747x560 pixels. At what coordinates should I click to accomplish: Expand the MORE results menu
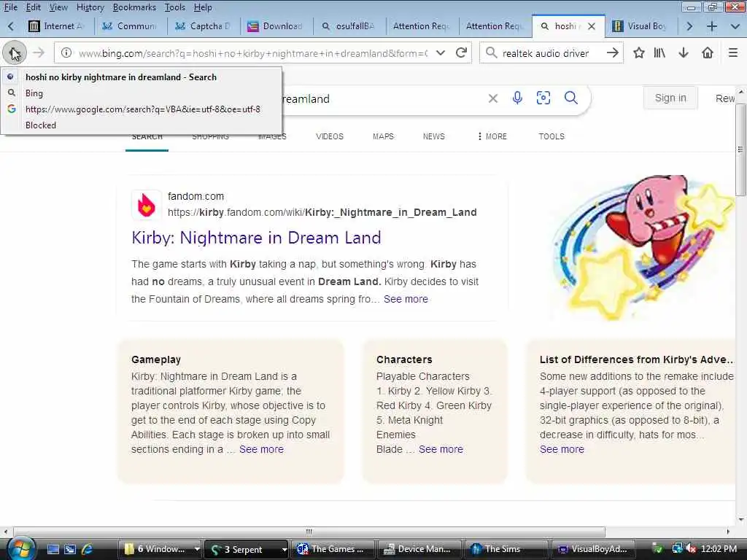[x=492, y=136]
